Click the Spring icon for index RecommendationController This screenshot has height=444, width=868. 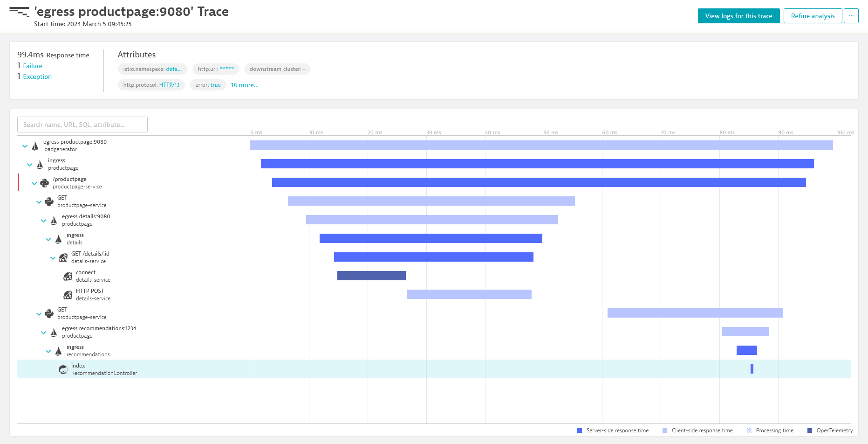click(63, 370)
